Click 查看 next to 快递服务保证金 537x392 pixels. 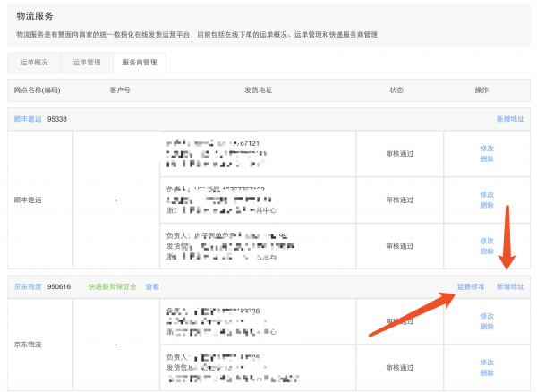[x=152, y=286]
